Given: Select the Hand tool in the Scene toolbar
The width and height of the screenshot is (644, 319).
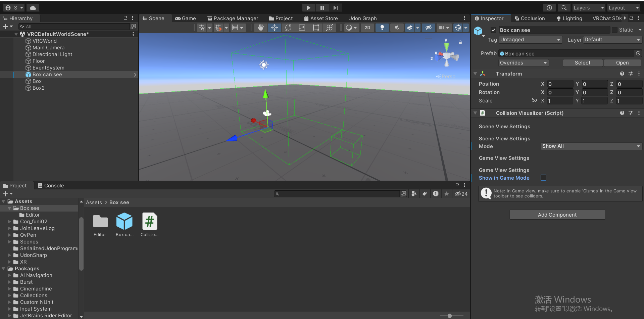Looking at the screenshot, I should pos(260,28).
